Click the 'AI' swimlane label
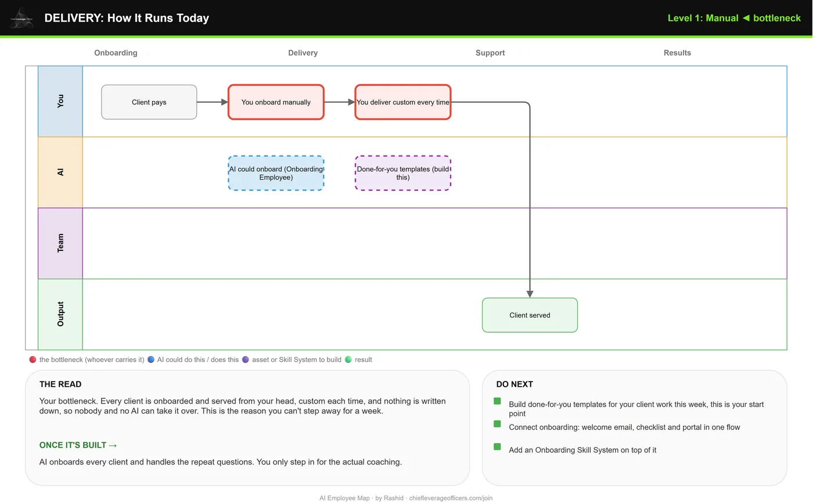This screenshot has width=813, height=504. coord(60,172)
